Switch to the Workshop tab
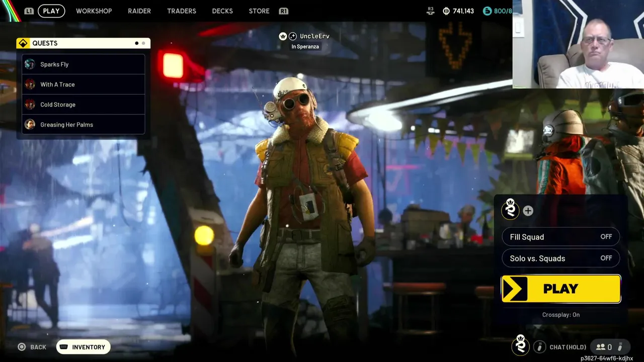644x362 pixels. coord(94,11)
